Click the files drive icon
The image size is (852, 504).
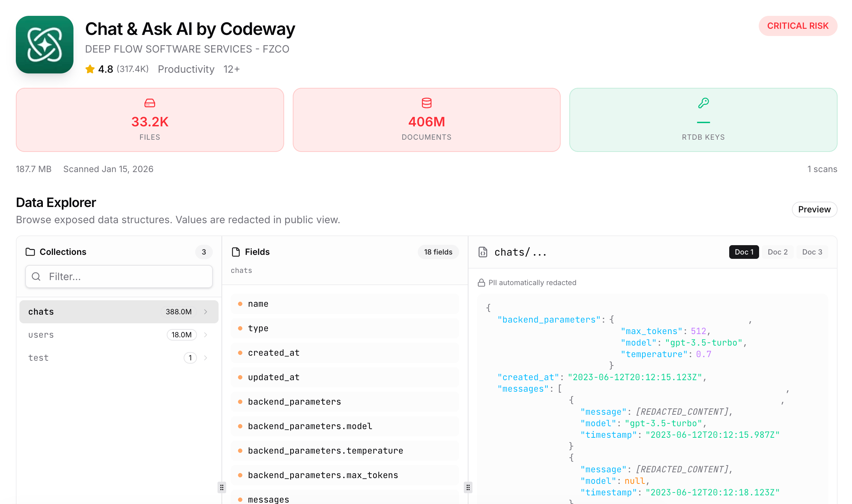[x=150, y=103]
